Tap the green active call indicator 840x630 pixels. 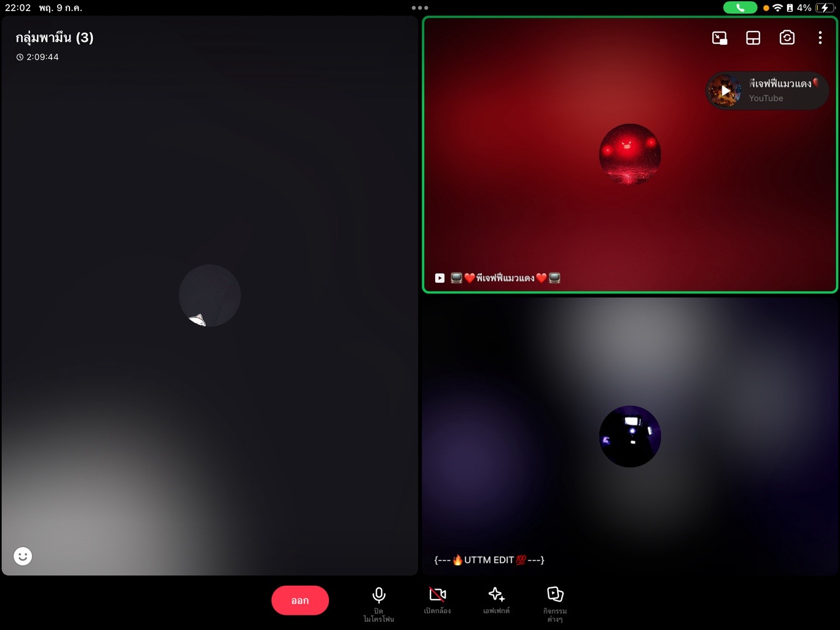[740, 8]
